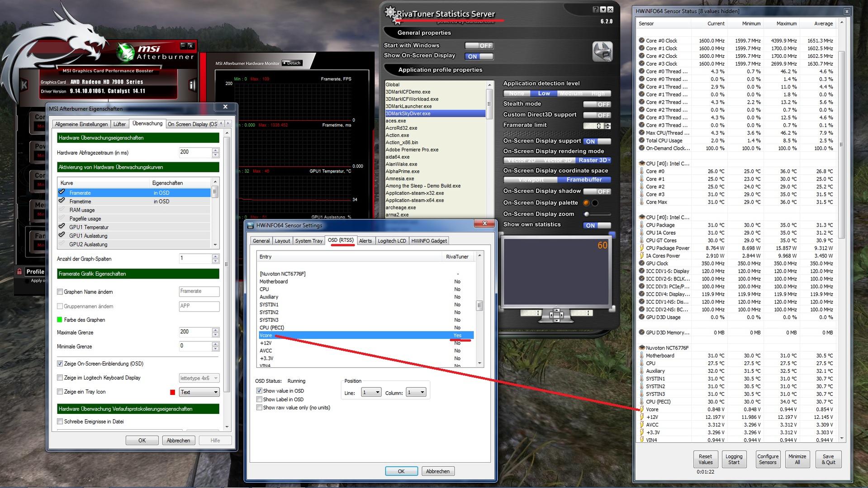Screen dimensions: 868x488
Task: Click the clock icon next to Core #0 Clock
Action: coord(641,40)
